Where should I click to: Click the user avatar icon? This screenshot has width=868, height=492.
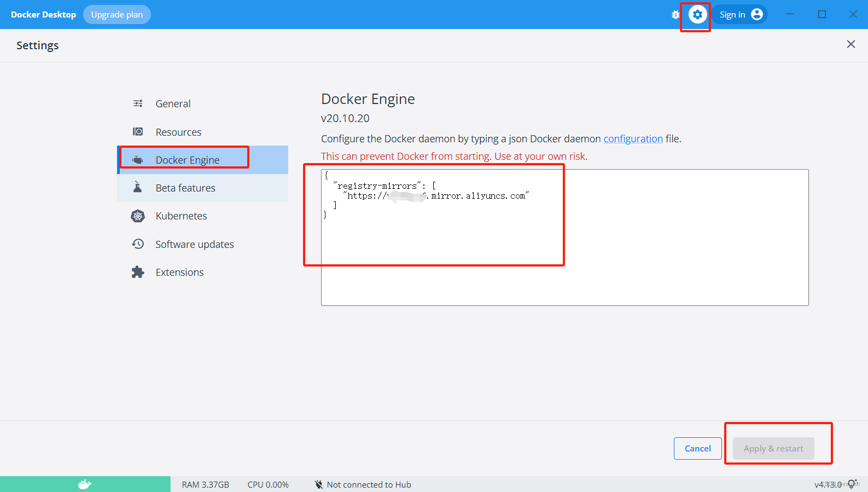[x=757, y=14]
